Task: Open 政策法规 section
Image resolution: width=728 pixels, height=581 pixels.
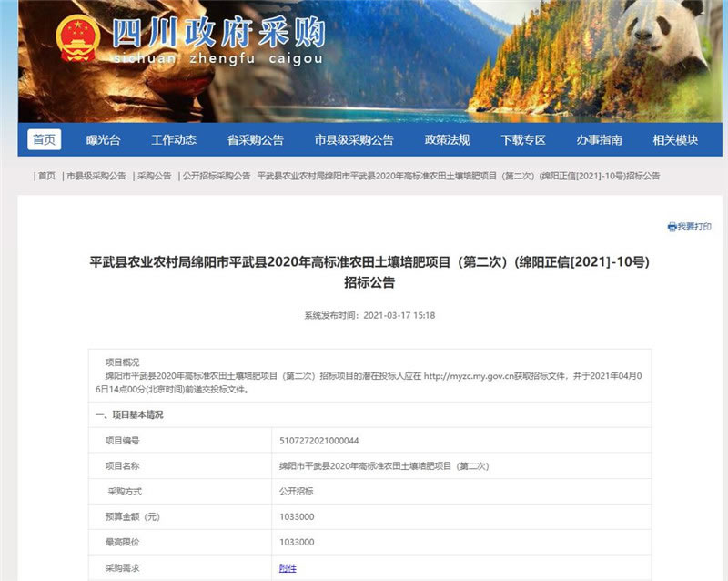Action: (447, 140)
